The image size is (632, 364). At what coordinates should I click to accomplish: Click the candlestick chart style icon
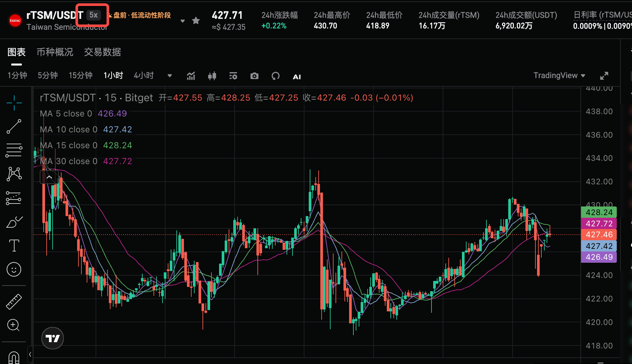[212, 76]
